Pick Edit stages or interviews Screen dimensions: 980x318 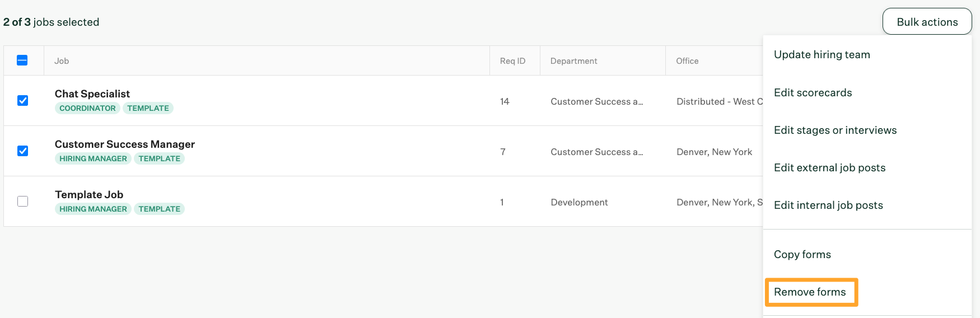point(835,130)
